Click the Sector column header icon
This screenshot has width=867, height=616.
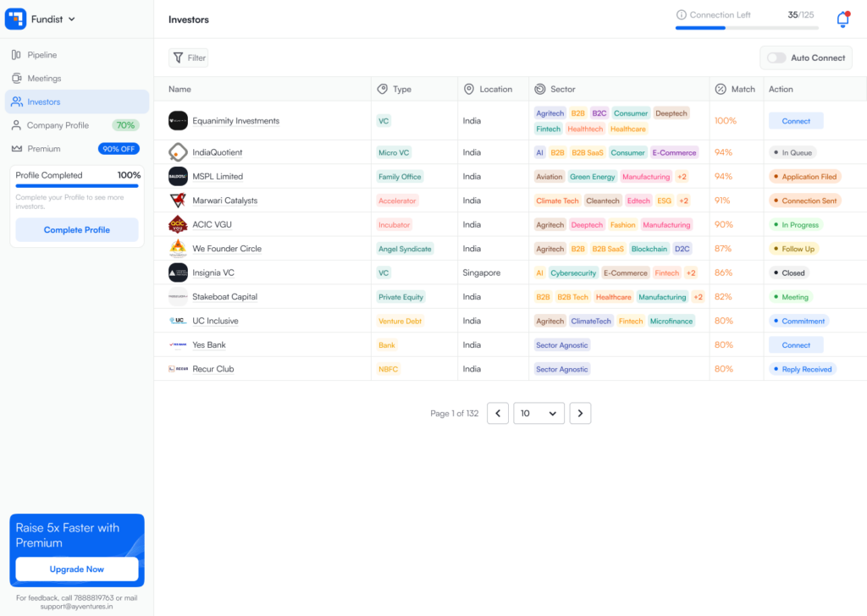pos(540,89)
